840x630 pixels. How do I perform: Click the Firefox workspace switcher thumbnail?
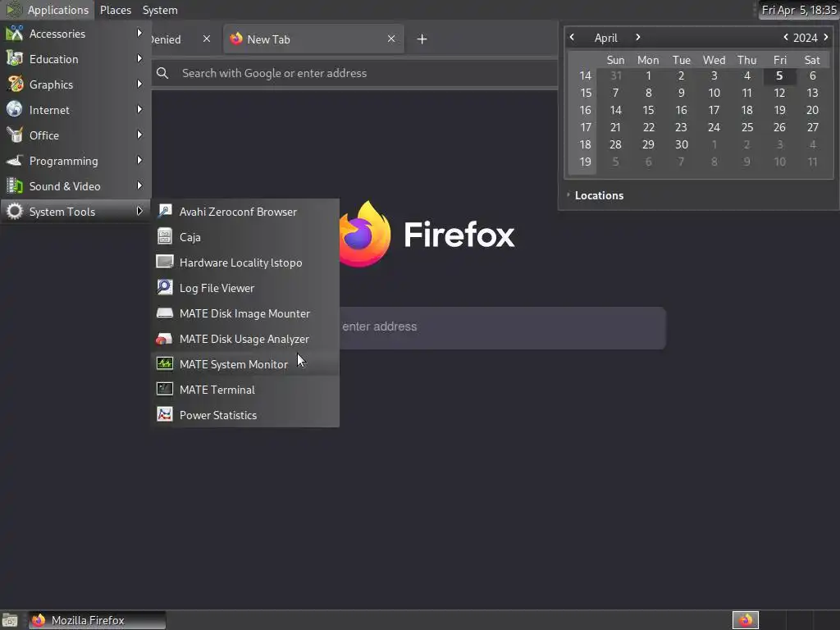(x=745, y=620)
